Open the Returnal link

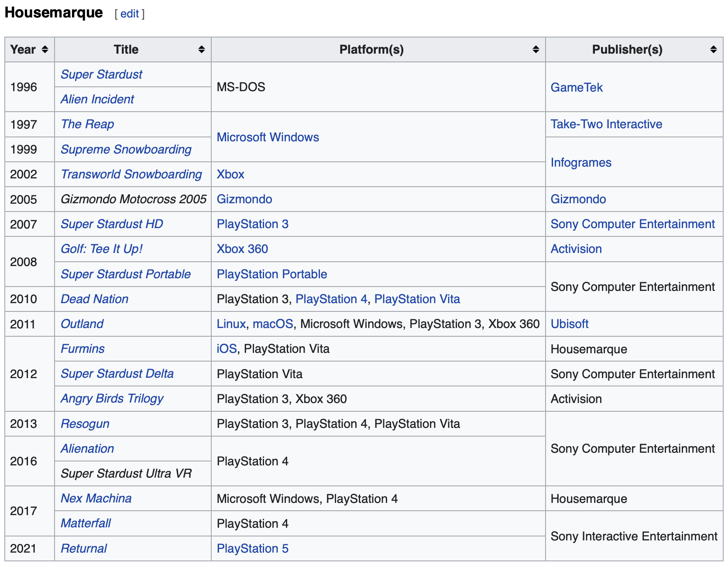coord(83,548)
